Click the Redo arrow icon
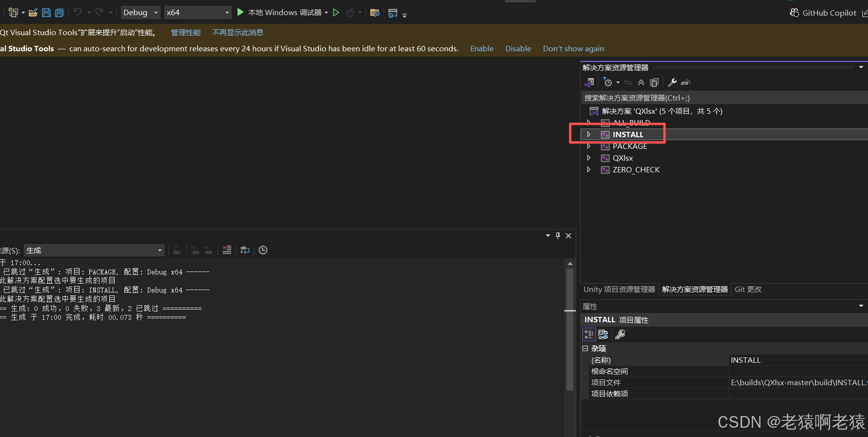This screenshot has width=868, height=437. tap(99, 12)
